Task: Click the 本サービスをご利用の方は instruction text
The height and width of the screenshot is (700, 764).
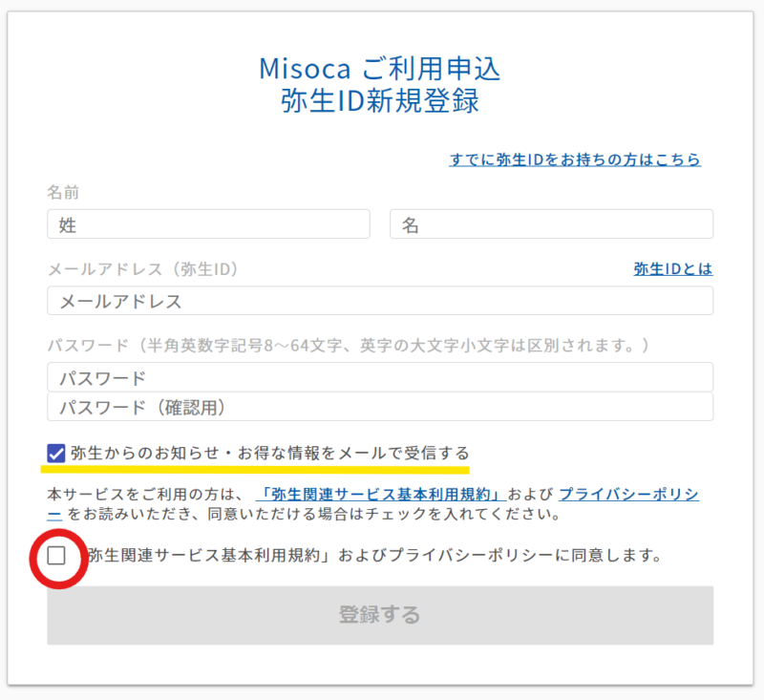Action: (148, 495)
